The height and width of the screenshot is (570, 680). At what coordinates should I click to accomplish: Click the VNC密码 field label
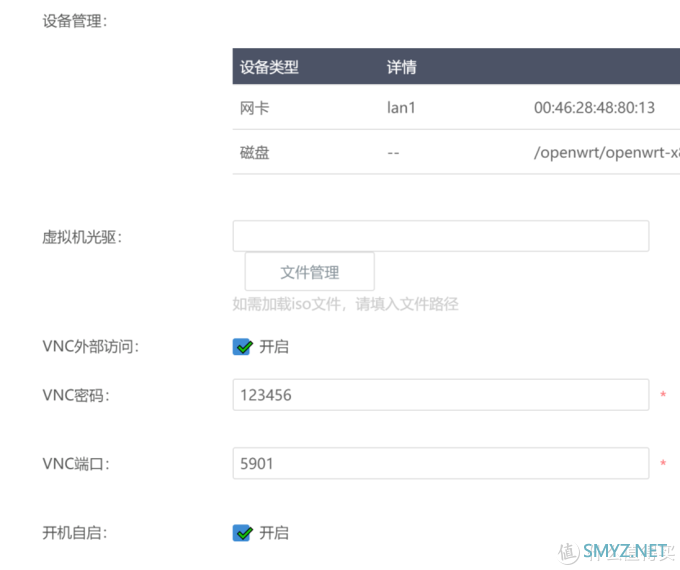pos(75,395)
